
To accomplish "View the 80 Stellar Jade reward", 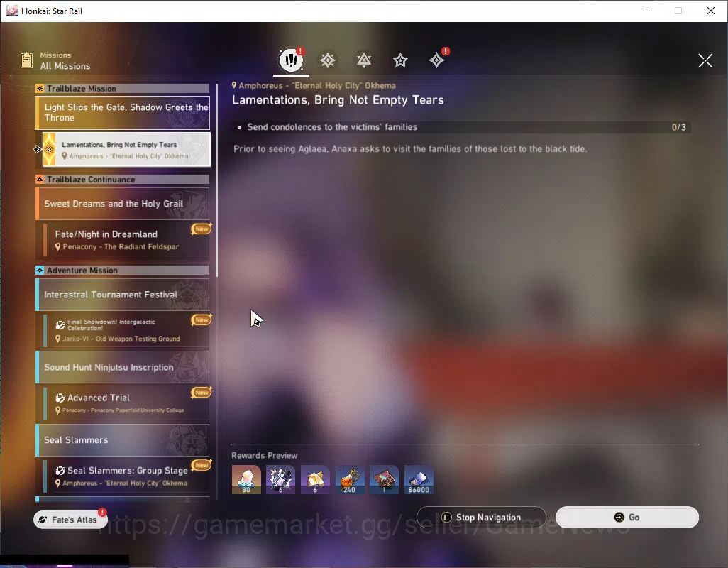I will point(246,480).
